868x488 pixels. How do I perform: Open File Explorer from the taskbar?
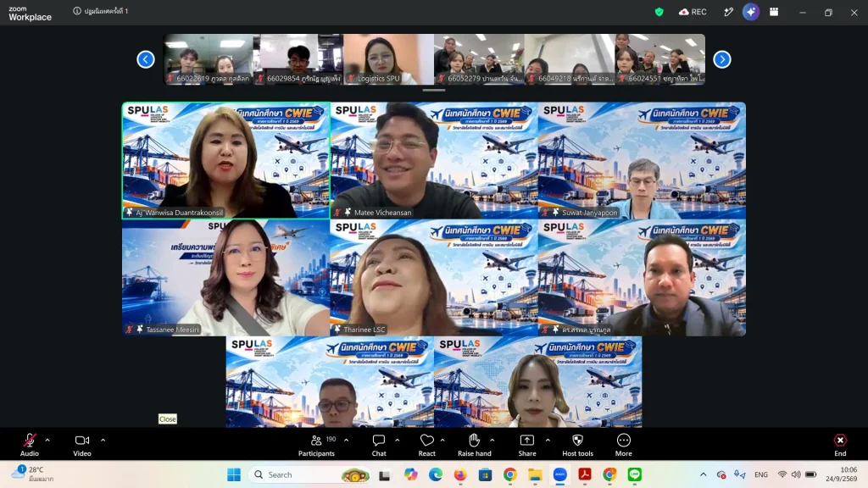[x=535, y=474]
